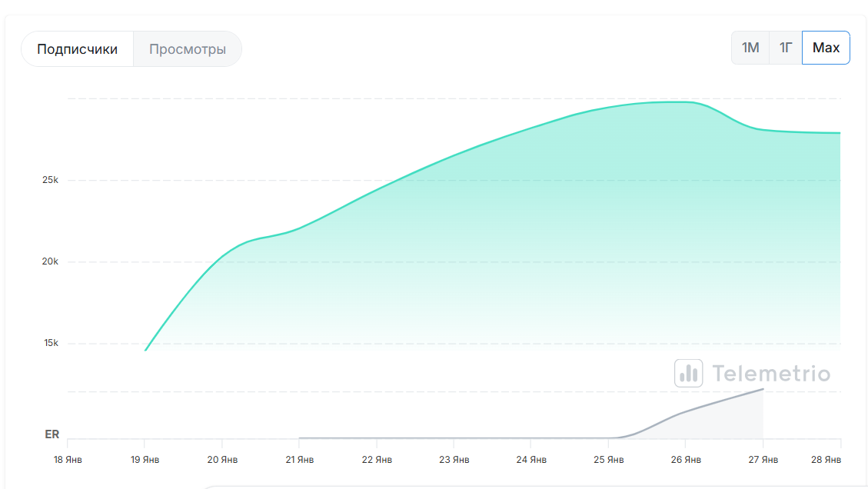Select the 1Г time range
The width and height of the screenshot is (868, 489).
786,48
